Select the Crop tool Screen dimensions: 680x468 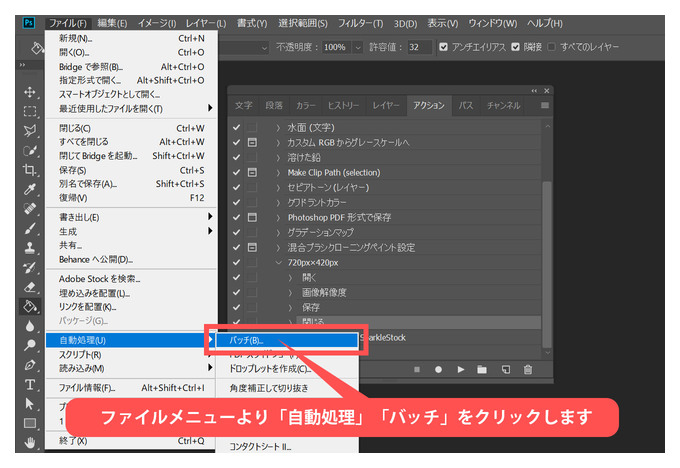pos(29,170)
